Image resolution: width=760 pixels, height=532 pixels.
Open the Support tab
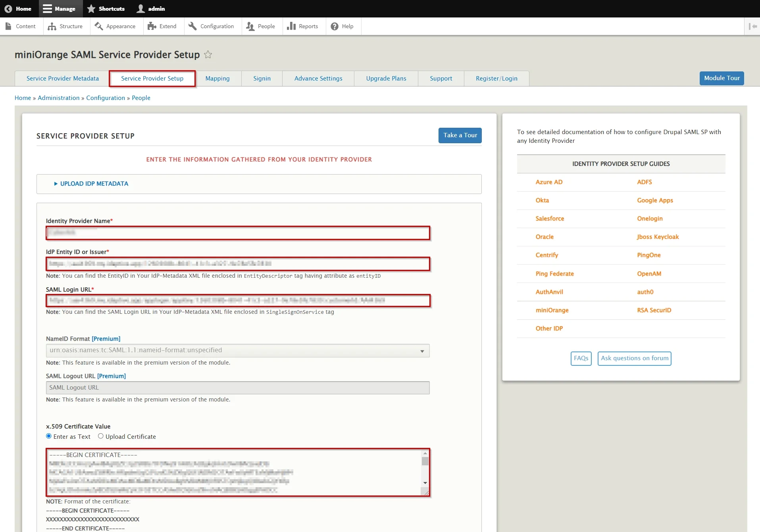click(x=441, y=79)
